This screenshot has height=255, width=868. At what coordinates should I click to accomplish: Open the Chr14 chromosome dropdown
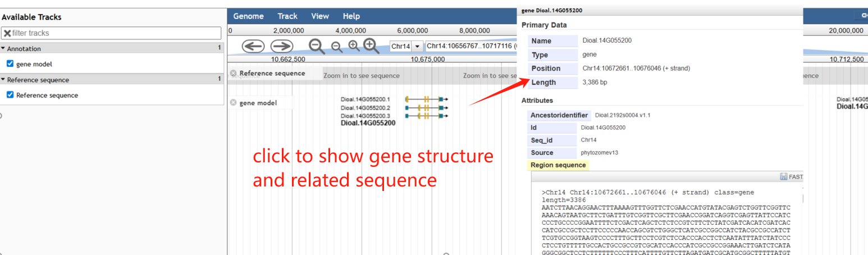click(418, 46)
